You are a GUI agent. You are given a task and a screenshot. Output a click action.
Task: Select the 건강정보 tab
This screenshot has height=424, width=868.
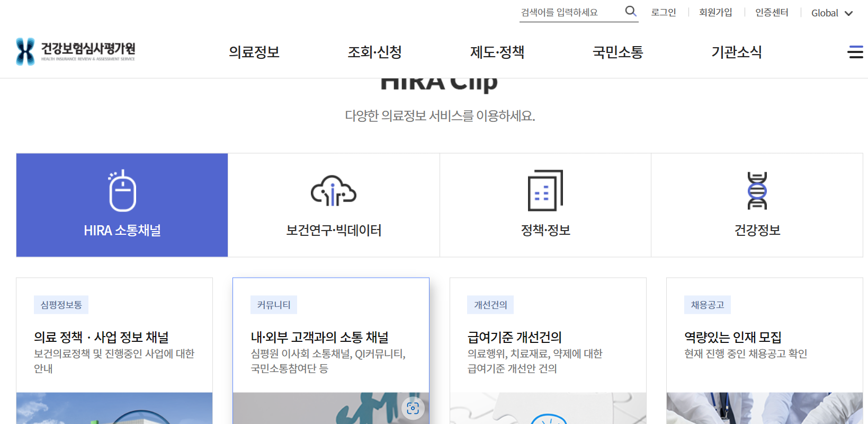(757, 205)
